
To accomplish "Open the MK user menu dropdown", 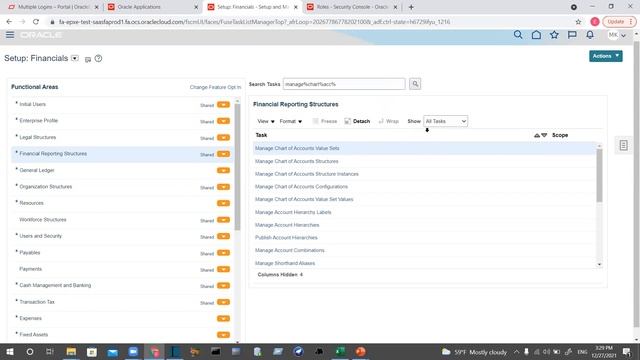I will (617, 35).
